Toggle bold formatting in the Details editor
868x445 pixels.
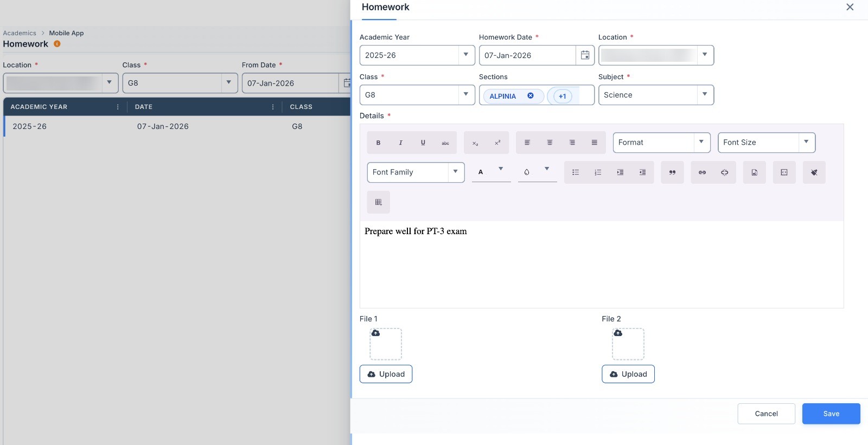pyautogui.click(x=378, y=143)
